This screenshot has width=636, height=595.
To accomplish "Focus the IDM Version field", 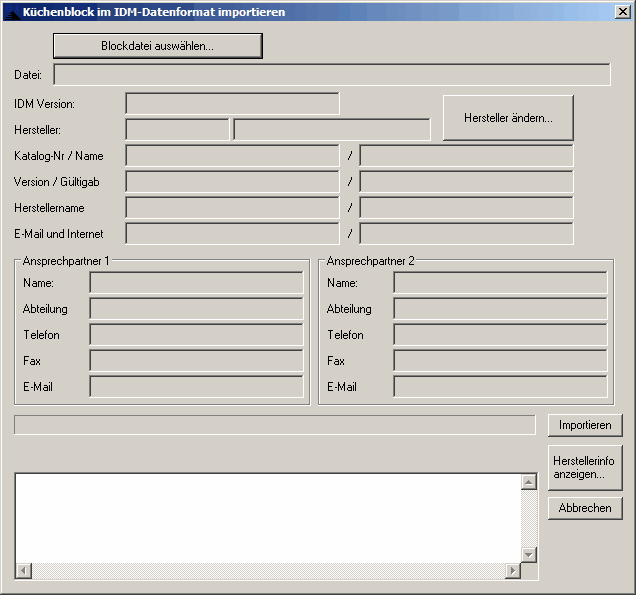I will pos(232,104).
